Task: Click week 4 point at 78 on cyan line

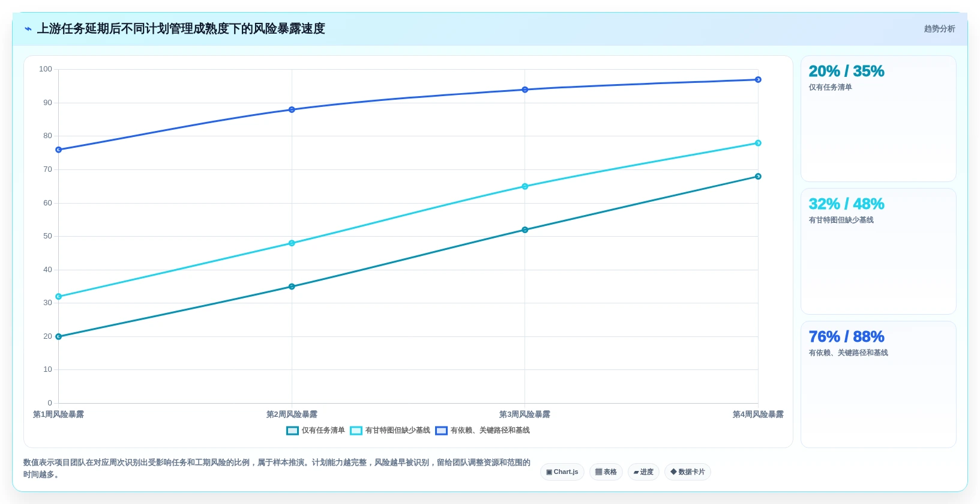Action: pos(758,143)
